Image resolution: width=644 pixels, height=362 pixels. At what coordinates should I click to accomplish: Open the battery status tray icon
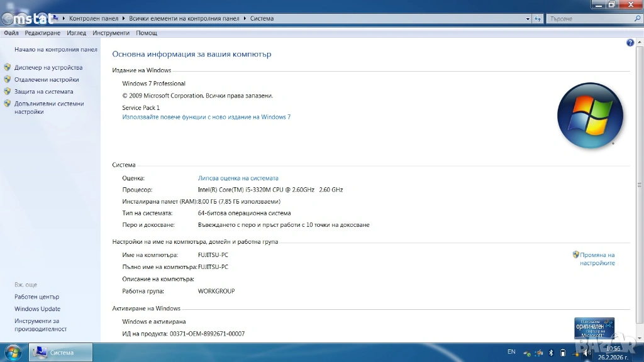coord(563,353)
